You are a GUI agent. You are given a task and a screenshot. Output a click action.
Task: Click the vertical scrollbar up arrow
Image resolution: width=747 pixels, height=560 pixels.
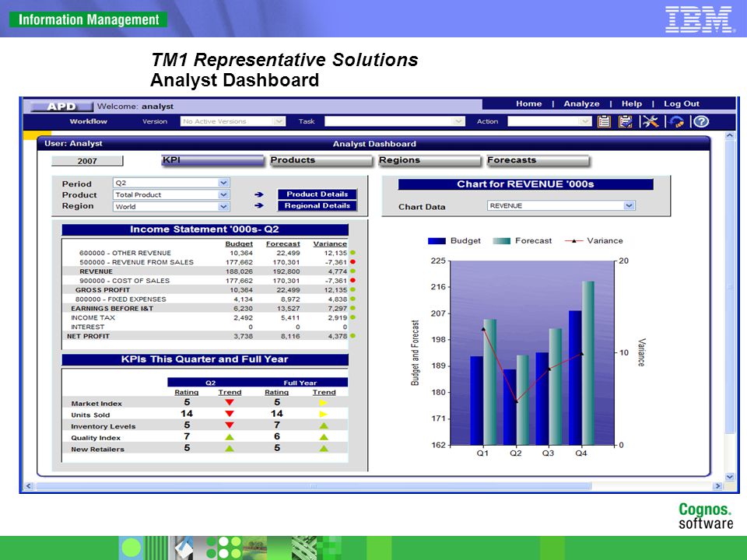(x=729, y=136)
